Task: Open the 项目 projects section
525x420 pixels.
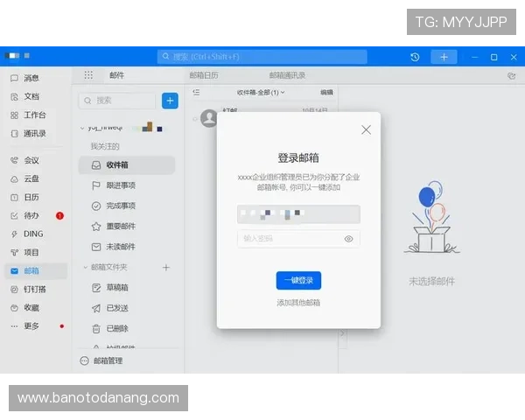Action: point(25,253)
